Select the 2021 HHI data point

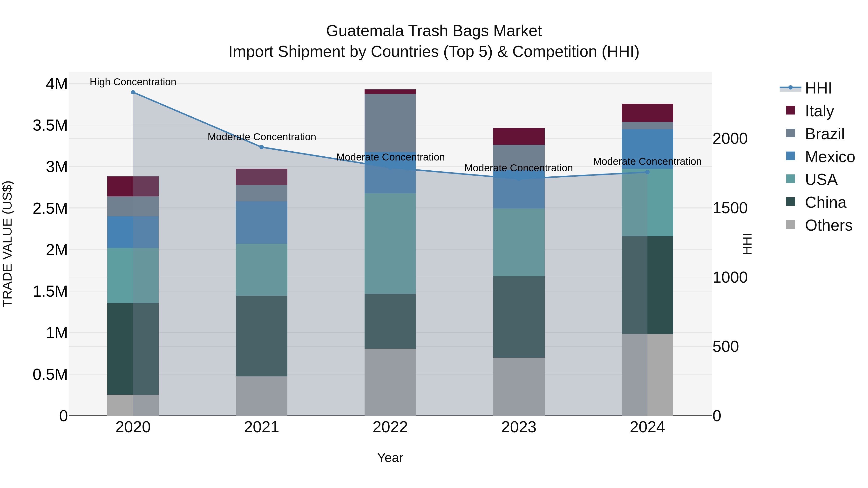coord(261,147)
